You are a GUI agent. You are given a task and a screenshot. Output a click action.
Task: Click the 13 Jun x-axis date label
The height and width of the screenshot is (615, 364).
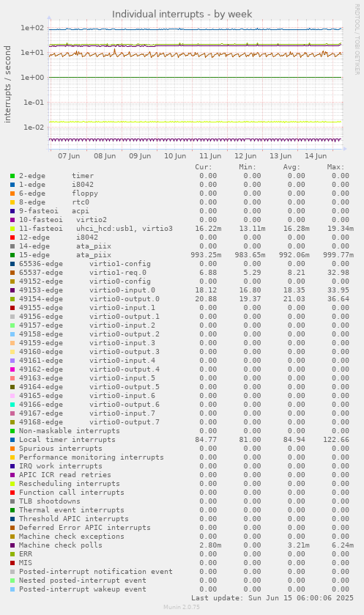click(x=281, y=156)
